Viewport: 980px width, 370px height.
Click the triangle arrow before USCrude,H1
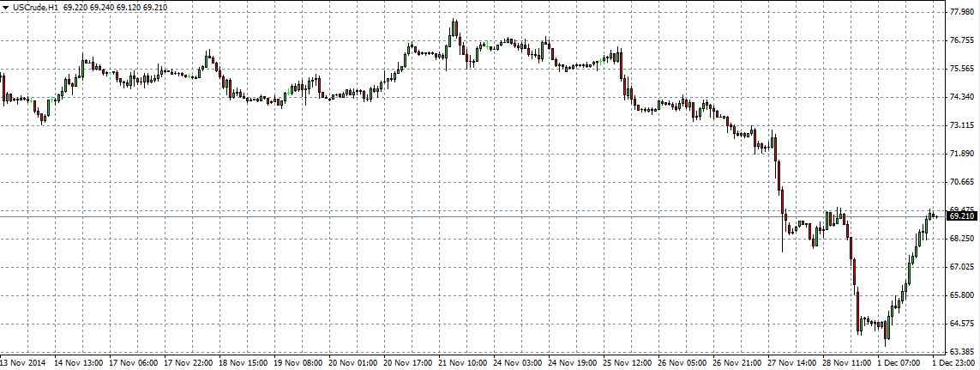pyautogui.click(x=6, y=7)
